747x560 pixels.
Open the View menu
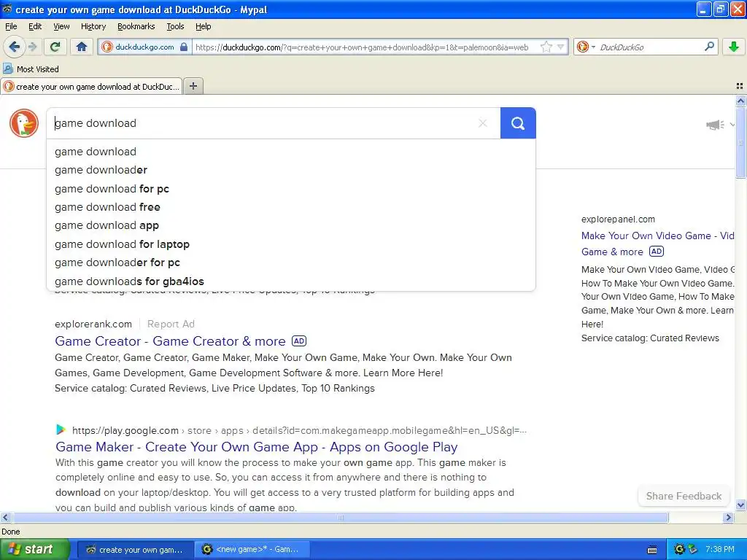[x=61, y=26]
